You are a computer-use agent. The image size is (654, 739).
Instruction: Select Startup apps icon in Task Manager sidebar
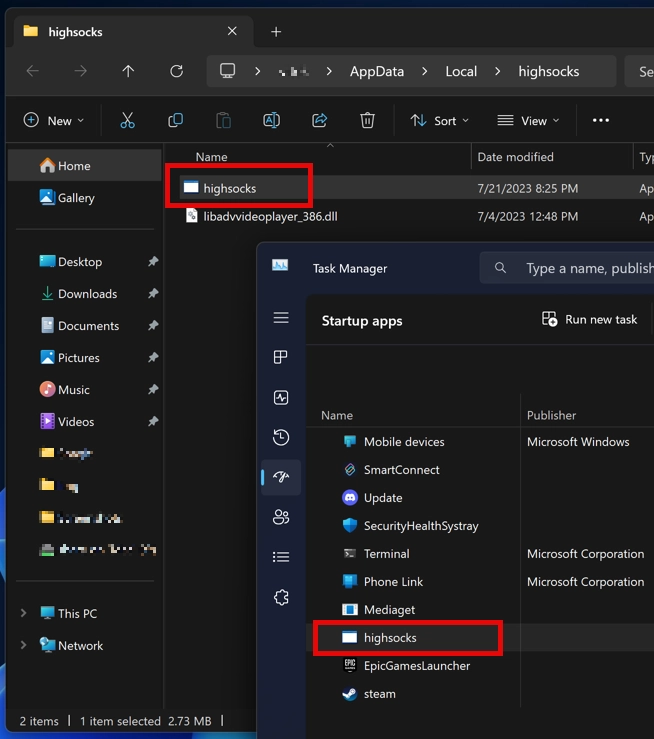[281, 477]
